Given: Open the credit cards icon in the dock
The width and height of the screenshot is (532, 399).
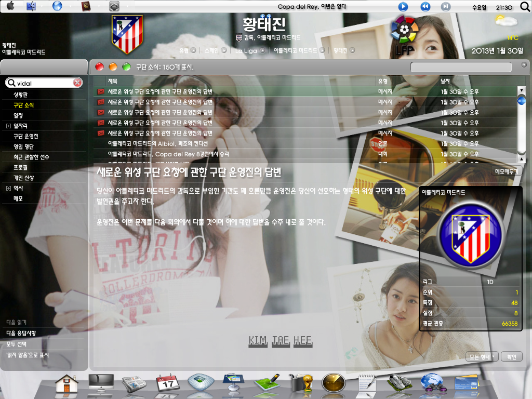Looking at the screenshot, I should (x=467, y=384).
